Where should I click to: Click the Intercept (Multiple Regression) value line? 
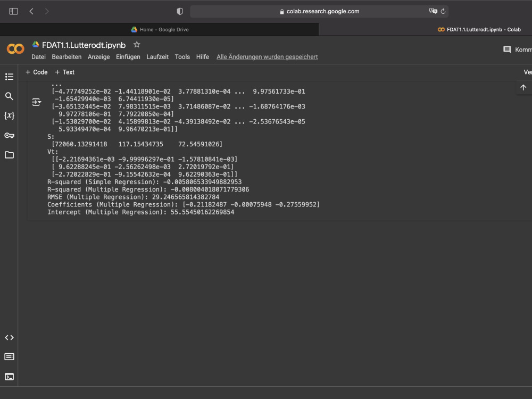click(x=141, y=212)
